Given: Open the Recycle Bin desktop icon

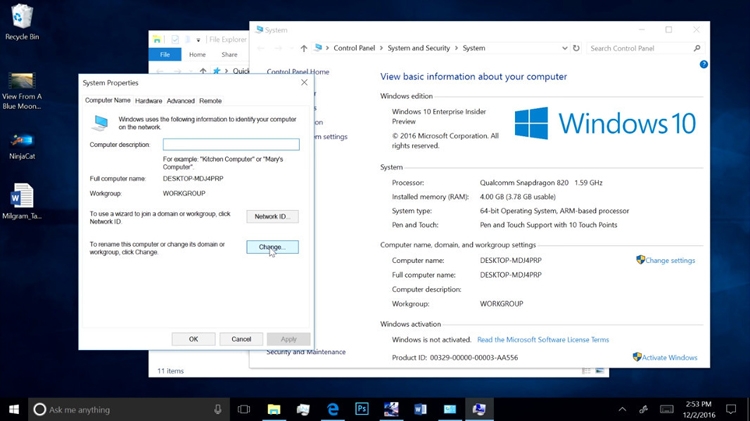Looking at the screenshot, I should point(21,18).
